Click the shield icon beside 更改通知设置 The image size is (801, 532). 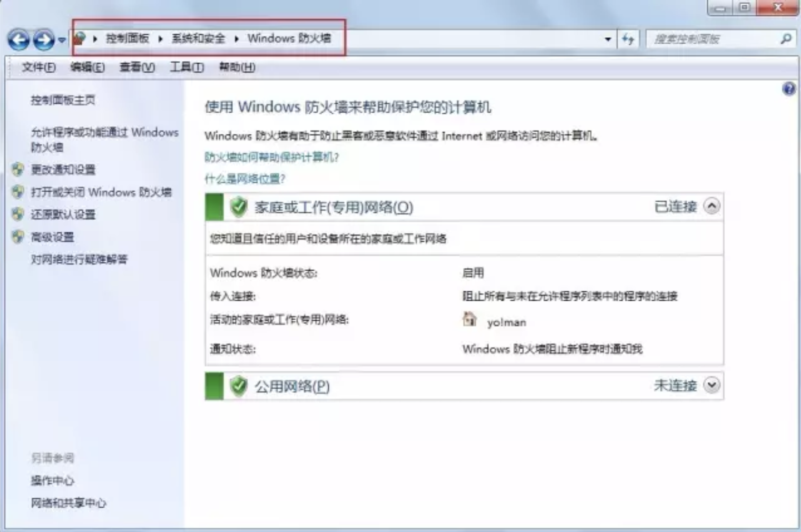(x=18, y=169)
